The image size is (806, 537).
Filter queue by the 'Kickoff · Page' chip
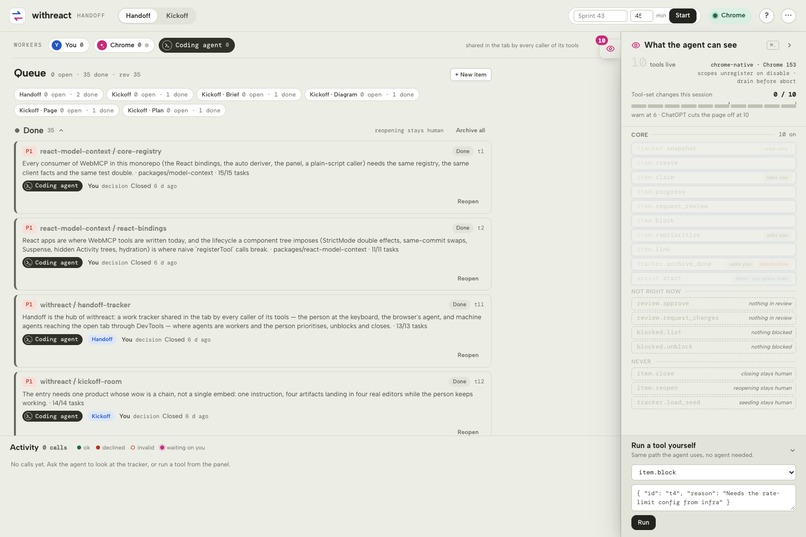point(67,110)
